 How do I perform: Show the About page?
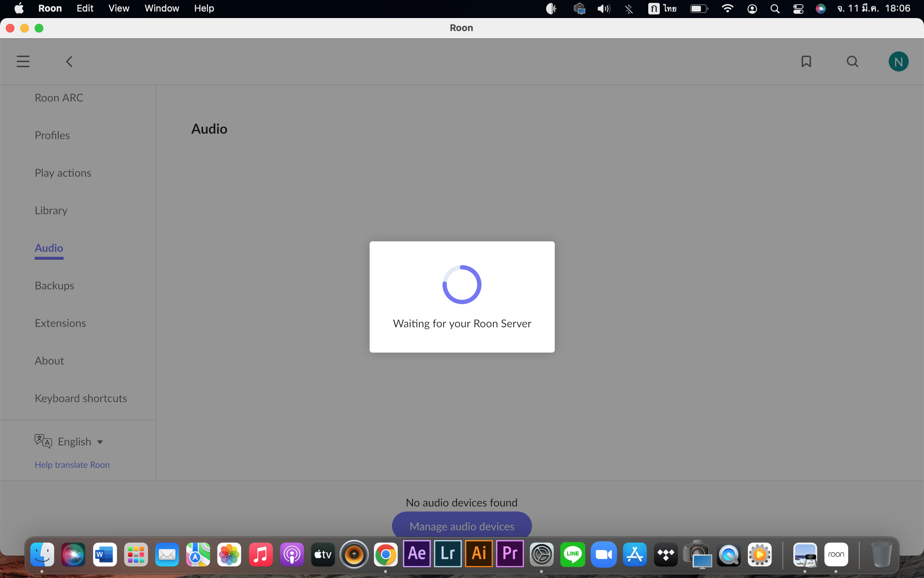[49, 361]
